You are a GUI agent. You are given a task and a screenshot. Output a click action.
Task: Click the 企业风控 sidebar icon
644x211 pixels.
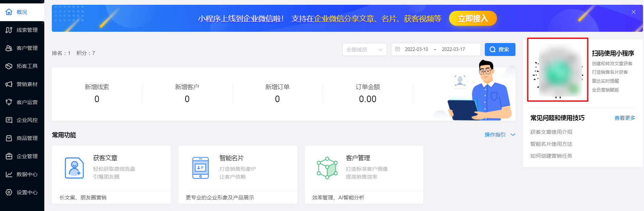[9, 120]
